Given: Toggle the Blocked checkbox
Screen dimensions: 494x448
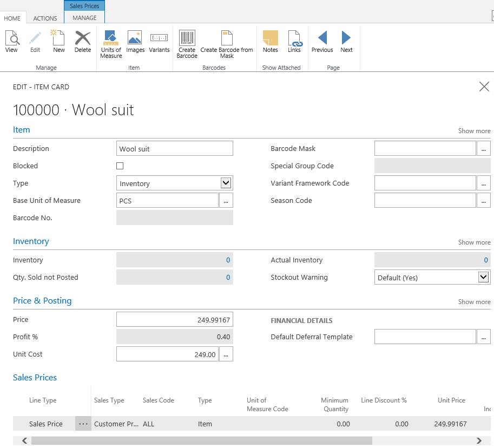Looking at the screenshot, I should point(120,166).
